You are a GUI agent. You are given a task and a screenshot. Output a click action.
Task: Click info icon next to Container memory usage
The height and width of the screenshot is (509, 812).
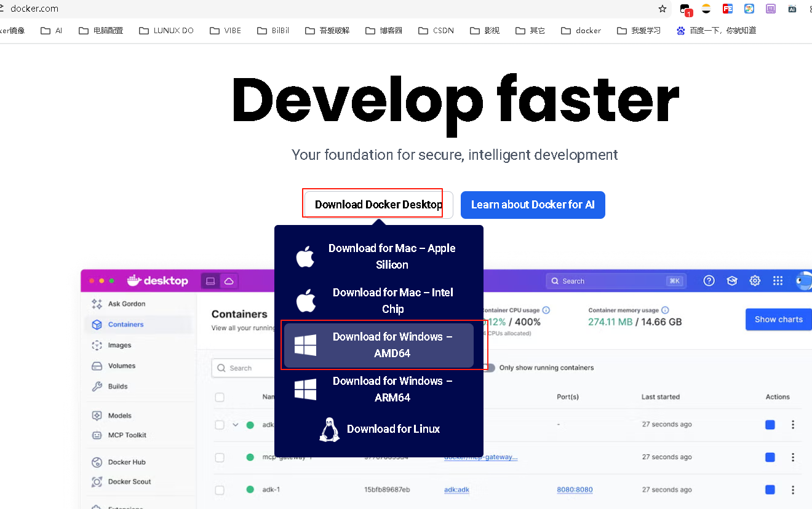tap(665, 310)
